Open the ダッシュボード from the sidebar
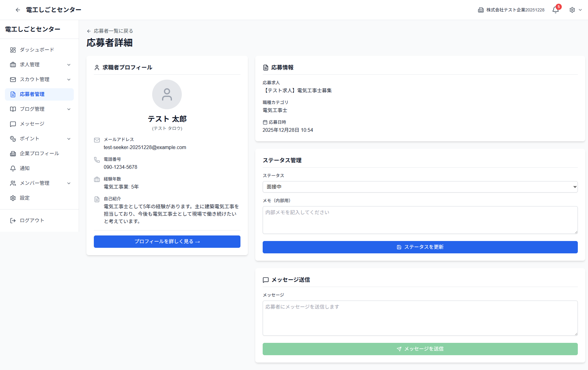 coord(37,49)
